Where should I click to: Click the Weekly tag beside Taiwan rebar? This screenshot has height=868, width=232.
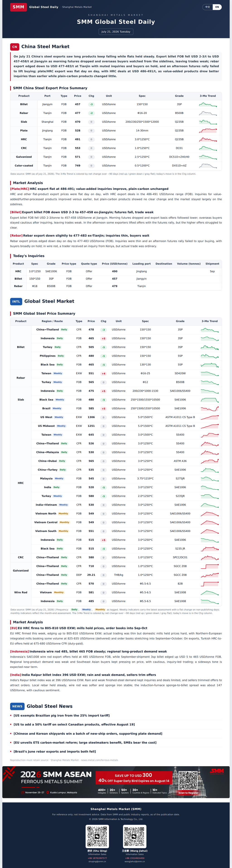pyautogui.click(x=58, y=373)
